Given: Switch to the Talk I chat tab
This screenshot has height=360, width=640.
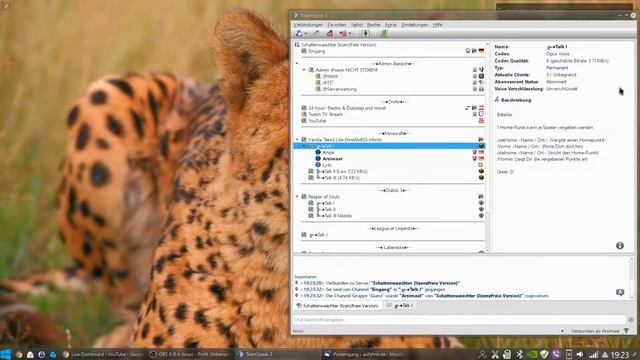Looking at the screenshot, I should (x=399, y=306).
